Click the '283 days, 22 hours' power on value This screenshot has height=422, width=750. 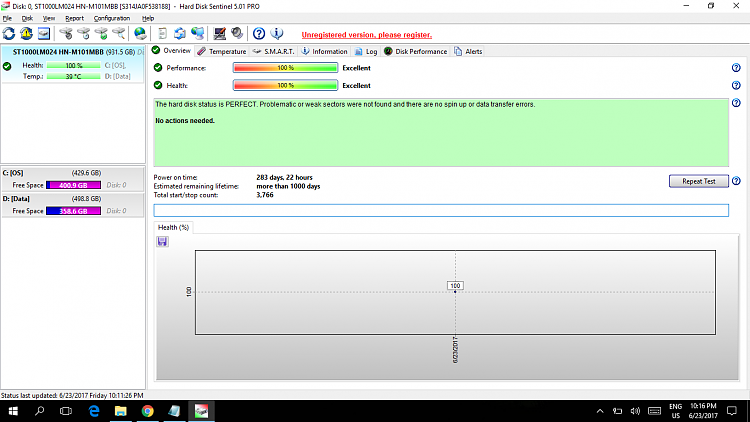tap(284, 178)
